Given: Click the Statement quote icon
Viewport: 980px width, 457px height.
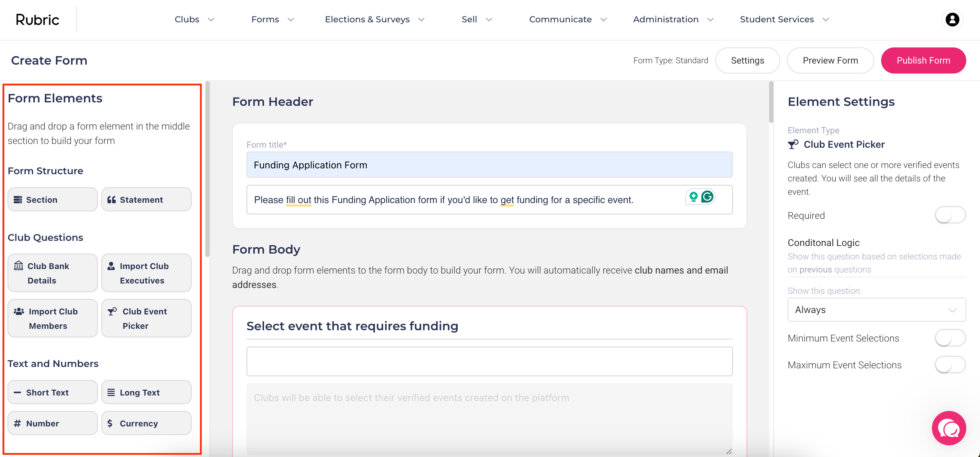Looking at the screenshot, I should tap(111, 200).
